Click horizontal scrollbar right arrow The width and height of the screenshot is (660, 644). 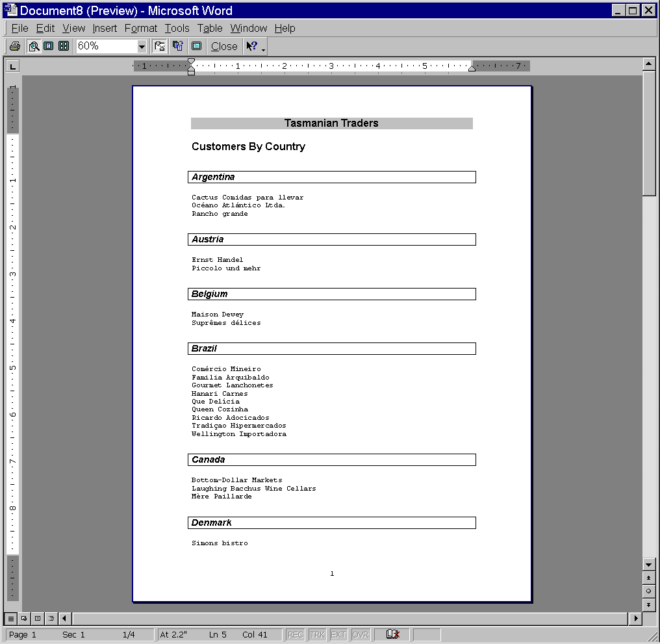(x=635, y=618)
